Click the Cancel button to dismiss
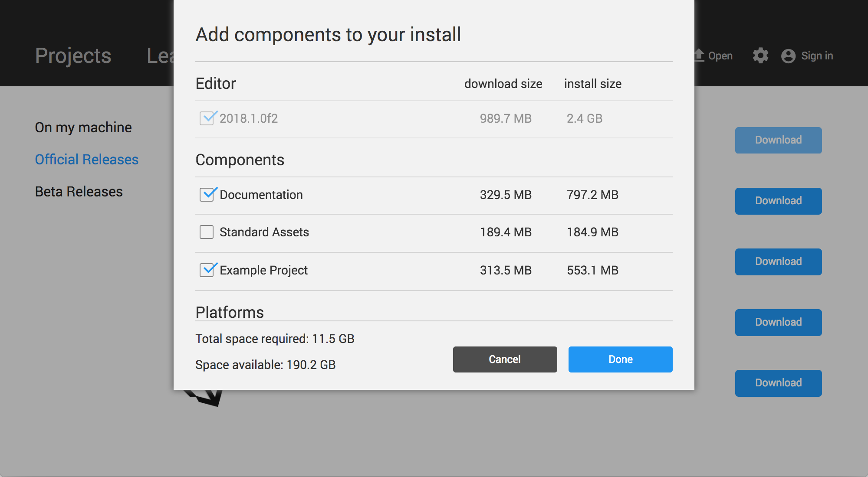 point(505,359)
